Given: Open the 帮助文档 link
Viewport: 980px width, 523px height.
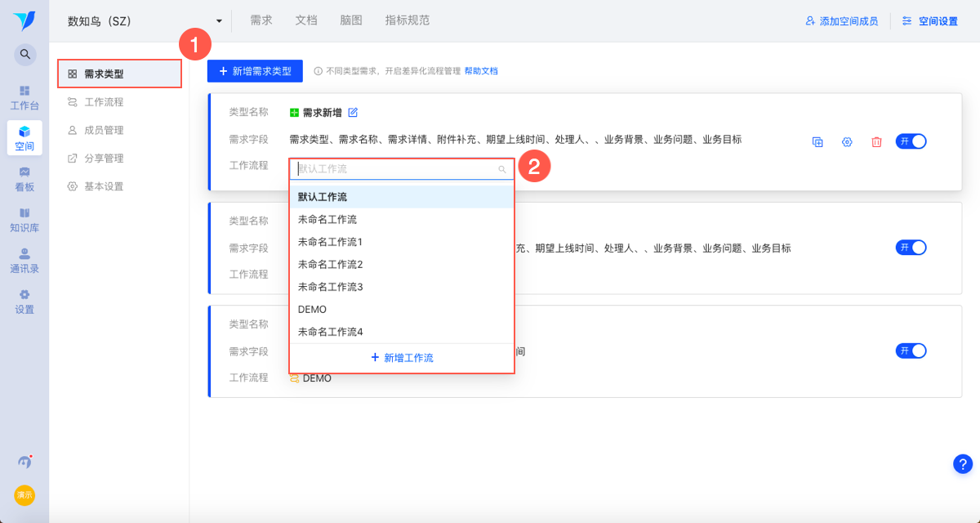Looking at the screenshot, I should point(481,71).
